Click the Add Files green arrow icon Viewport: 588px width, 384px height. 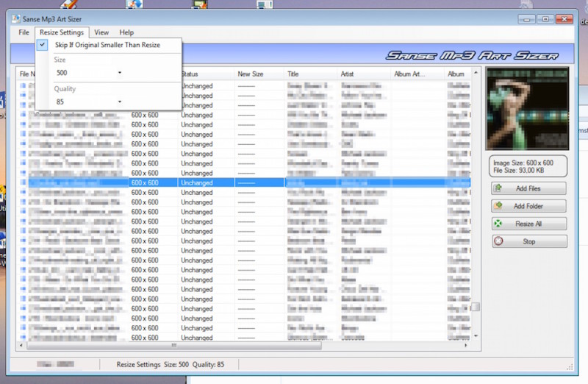click(498, 188)
